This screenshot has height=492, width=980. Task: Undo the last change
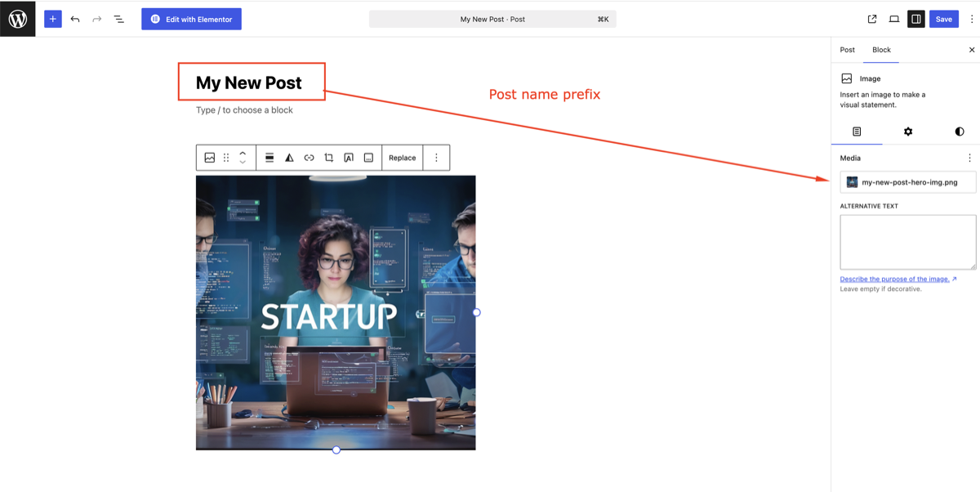[75, 19]
